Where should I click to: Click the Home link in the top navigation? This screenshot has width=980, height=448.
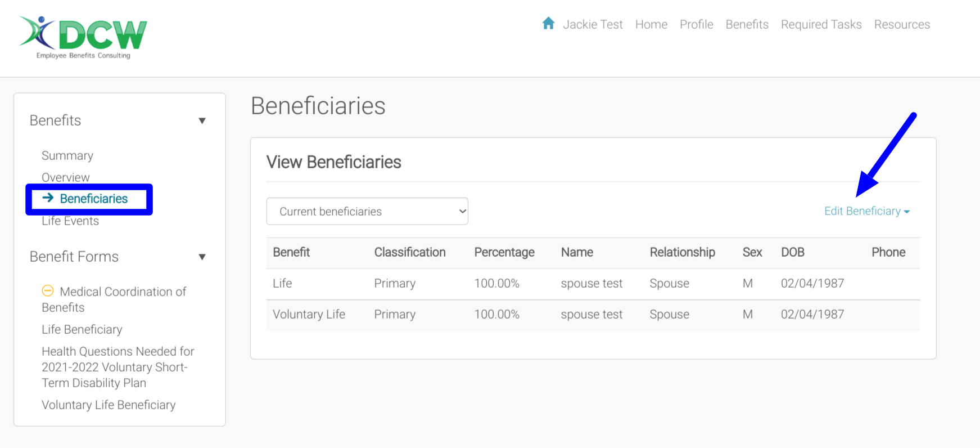(x=651, y=25)
